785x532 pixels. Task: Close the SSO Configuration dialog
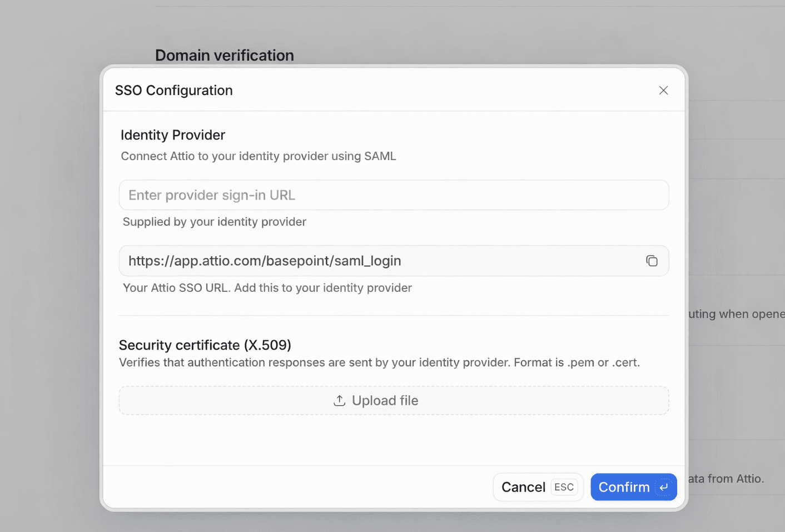(663, 90)
